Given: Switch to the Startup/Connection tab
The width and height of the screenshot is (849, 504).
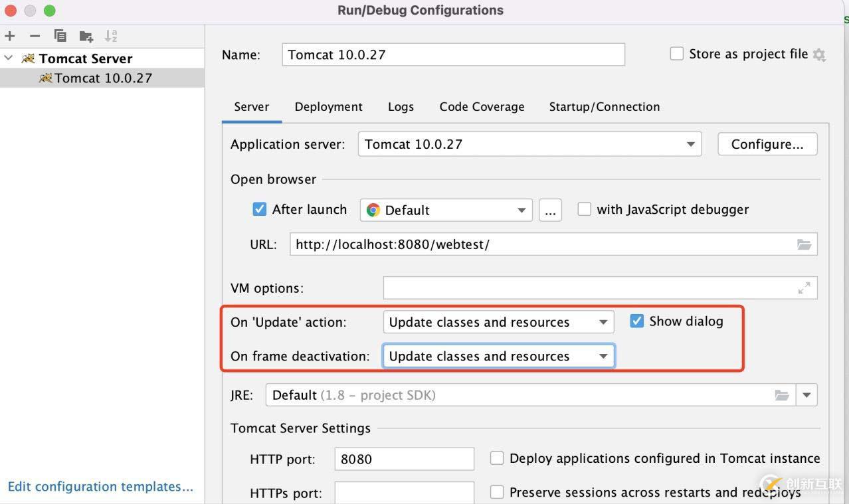Looking at the screenshot, I should [605, 107].
